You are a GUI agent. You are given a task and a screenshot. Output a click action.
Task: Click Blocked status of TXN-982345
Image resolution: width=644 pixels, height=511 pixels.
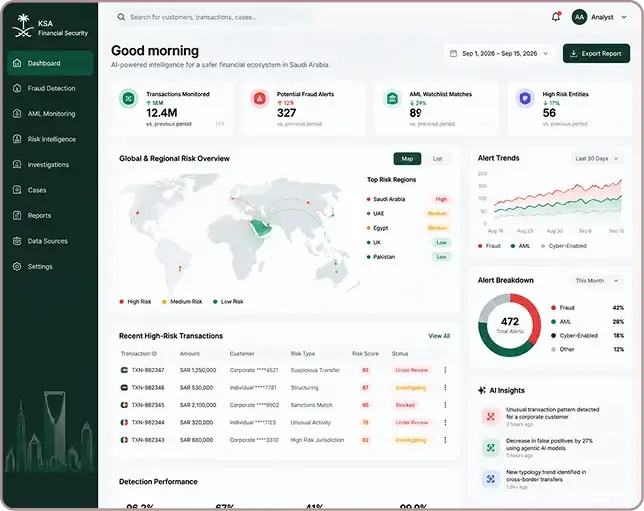pos(405,405)
